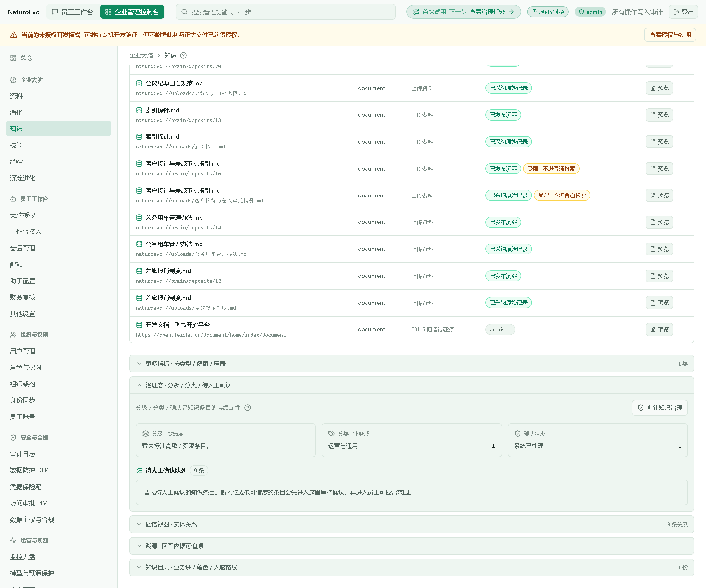
Task: Click the 员工工作台 robot icon in sidebar
Action: 13,199
